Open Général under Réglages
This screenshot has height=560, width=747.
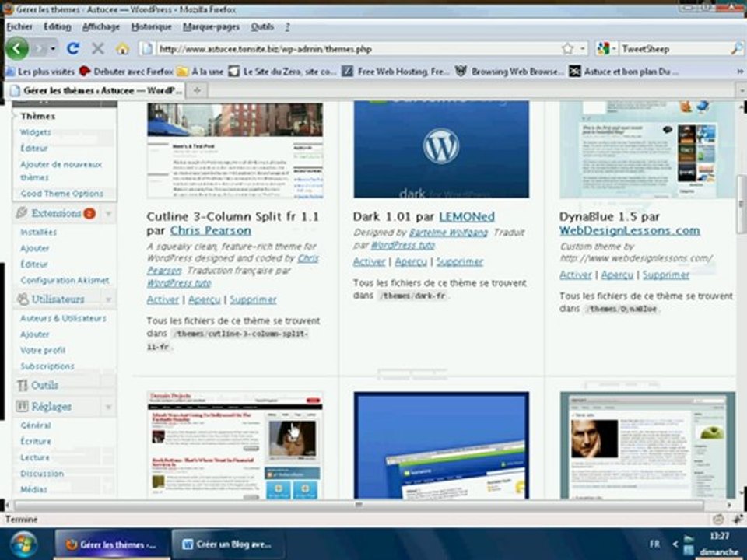coord(36,425)
